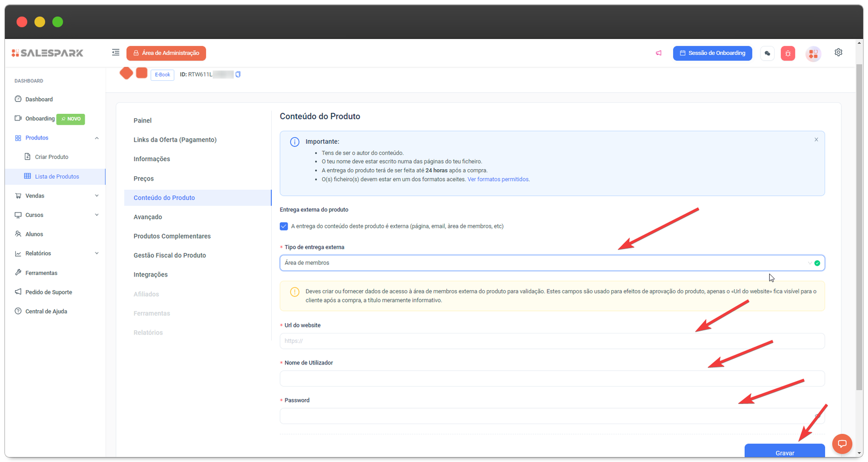Click the sidebar collapse menu icon
The width and height of the screenshot is (868, 462).
click(116, 53)
